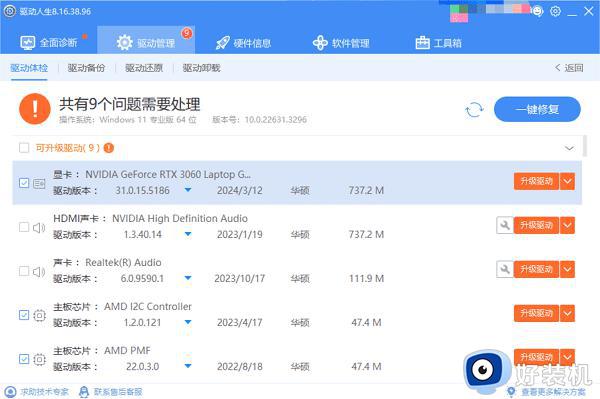Screen dimensions: 600x399
Task: Toggle the 可升级驱动(9) select-all checkbox
Action: (24, 148)
